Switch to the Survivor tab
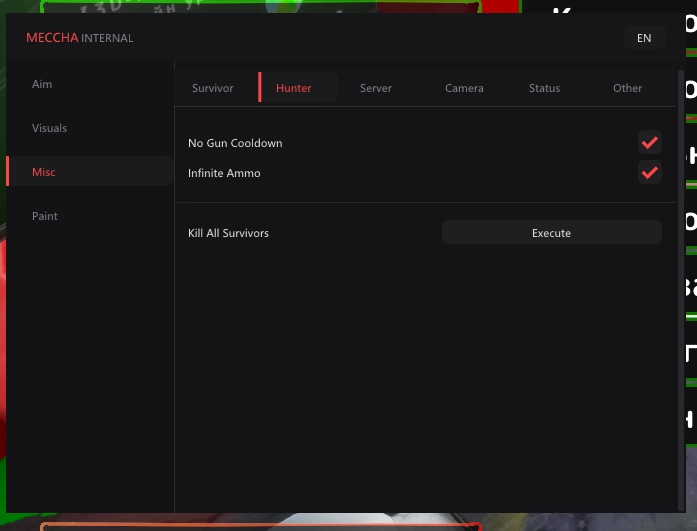This screenshot has width=697, height=531. [x=212, y=88]
